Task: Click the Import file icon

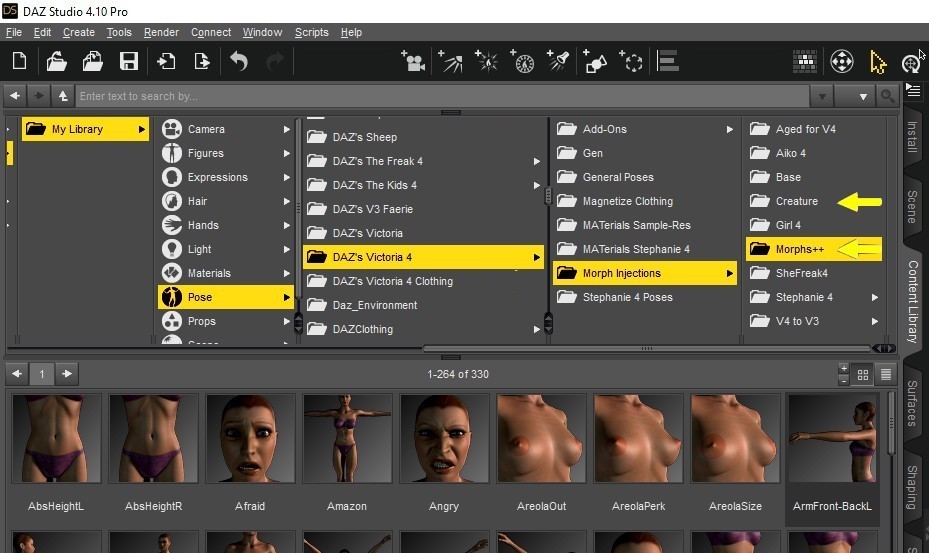Action: point(165,61)
